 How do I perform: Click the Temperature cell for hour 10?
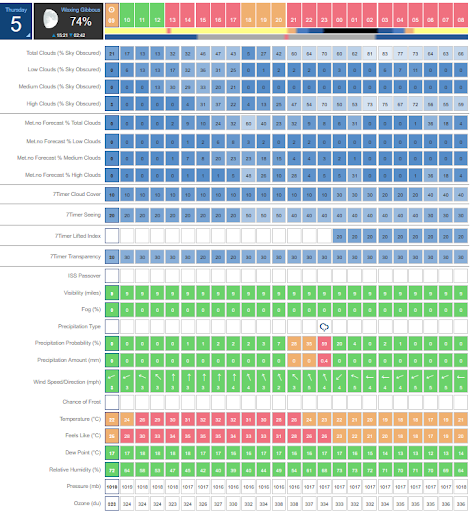point(127,420)
